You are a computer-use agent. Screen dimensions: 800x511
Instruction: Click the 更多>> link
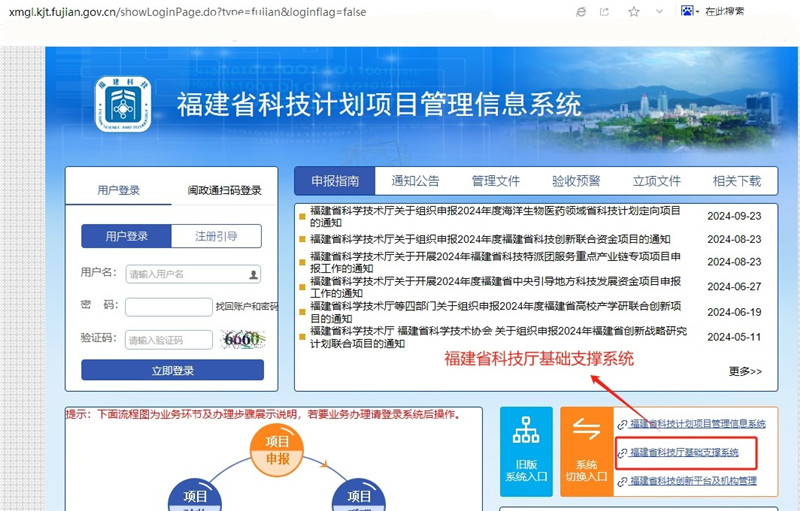[745, 371]
